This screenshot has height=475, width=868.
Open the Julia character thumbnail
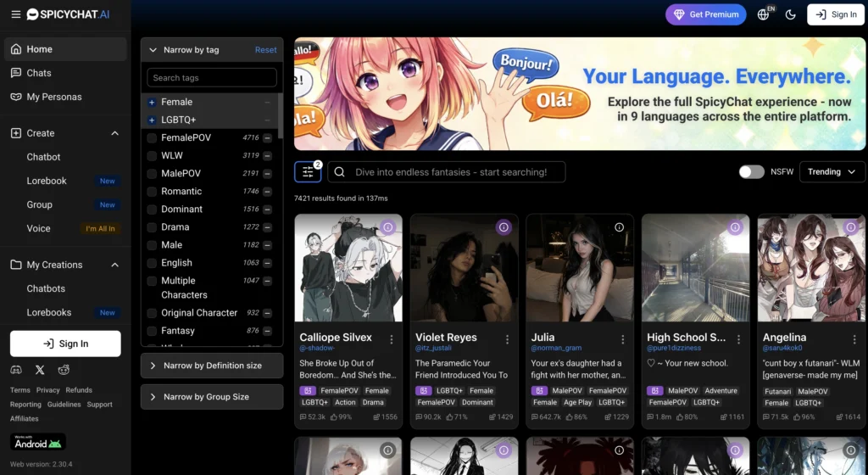tap(580, 268)
